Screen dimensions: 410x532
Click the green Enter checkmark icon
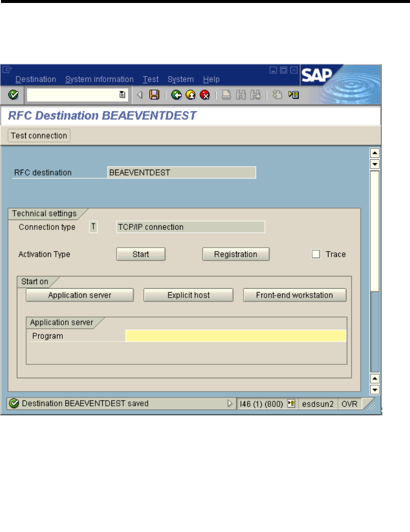(x=13, y=94)
